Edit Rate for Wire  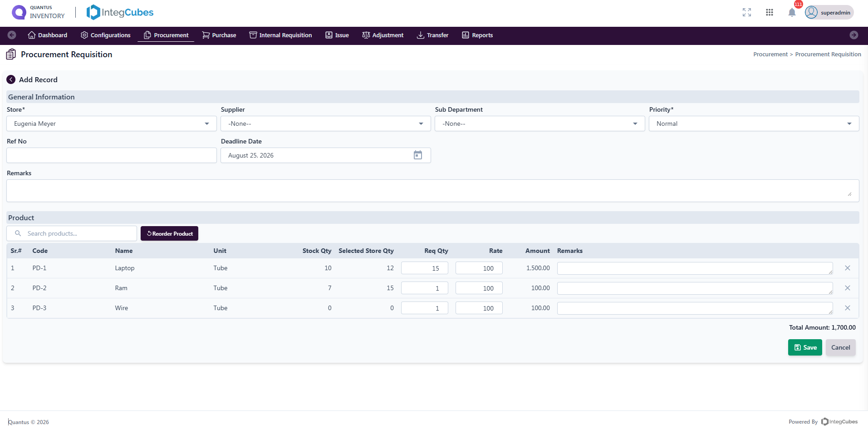[479, 308]
